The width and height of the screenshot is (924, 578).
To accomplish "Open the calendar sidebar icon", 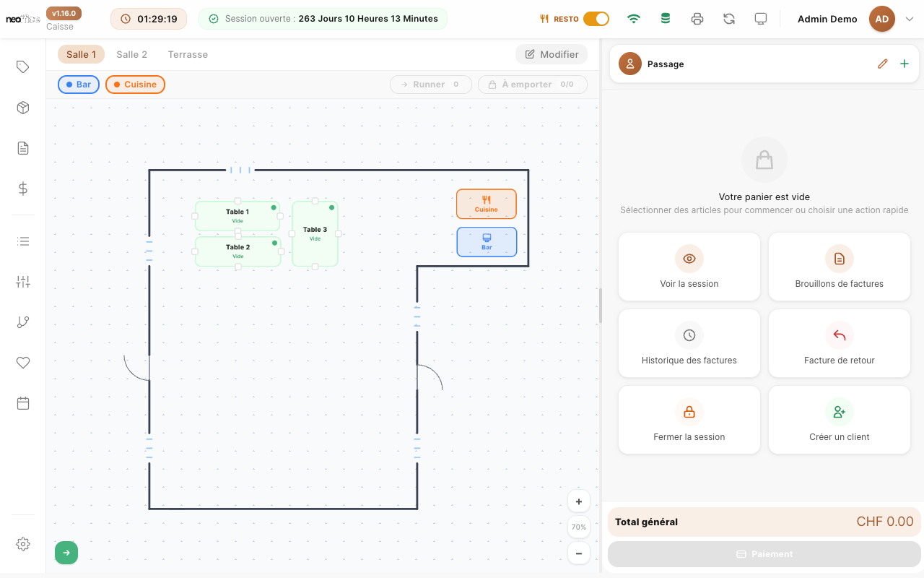I will 23,403.
